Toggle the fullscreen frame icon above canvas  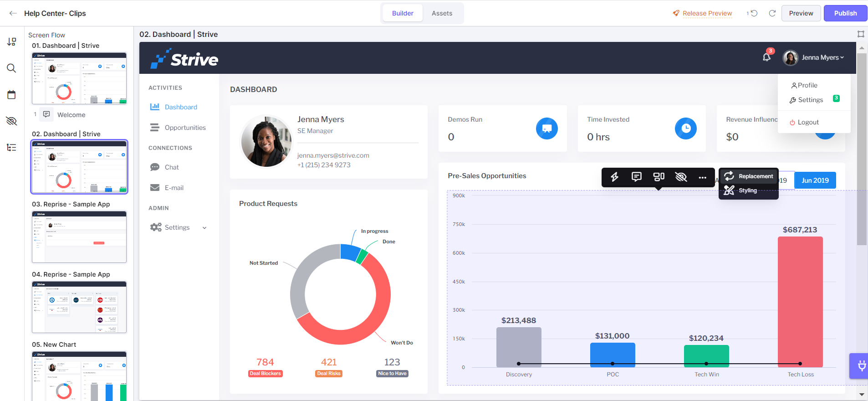(x=861, y=34)
